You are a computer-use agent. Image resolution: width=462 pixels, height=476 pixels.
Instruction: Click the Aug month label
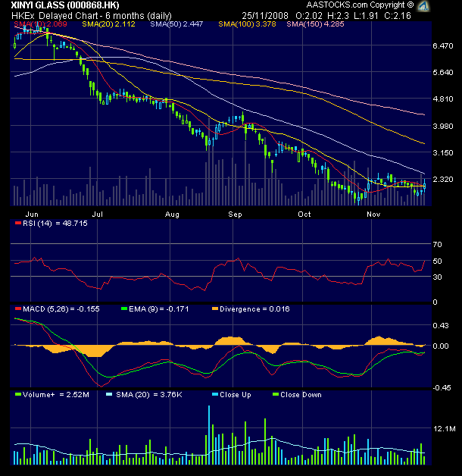172,215
